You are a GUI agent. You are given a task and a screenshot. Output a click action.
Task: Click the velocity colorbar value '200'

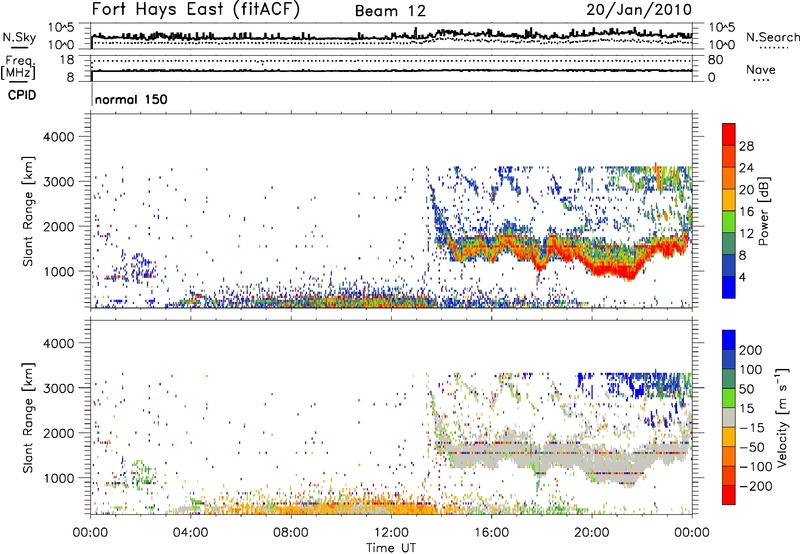tap(750, 350)
